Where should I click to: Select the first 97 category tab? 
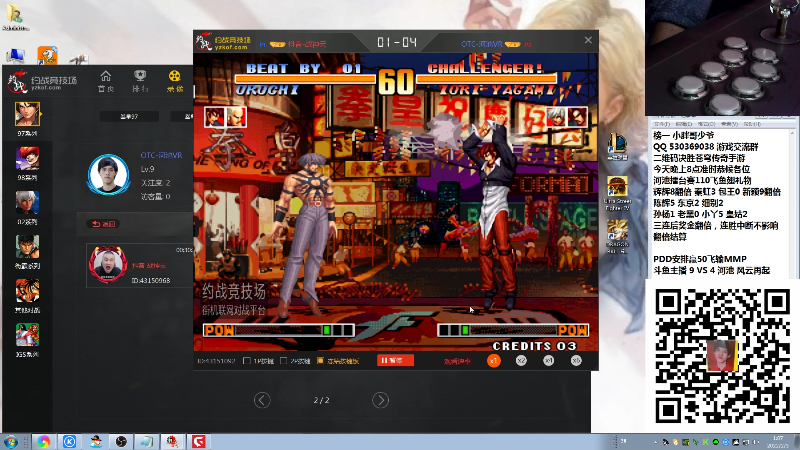point(129,117)
